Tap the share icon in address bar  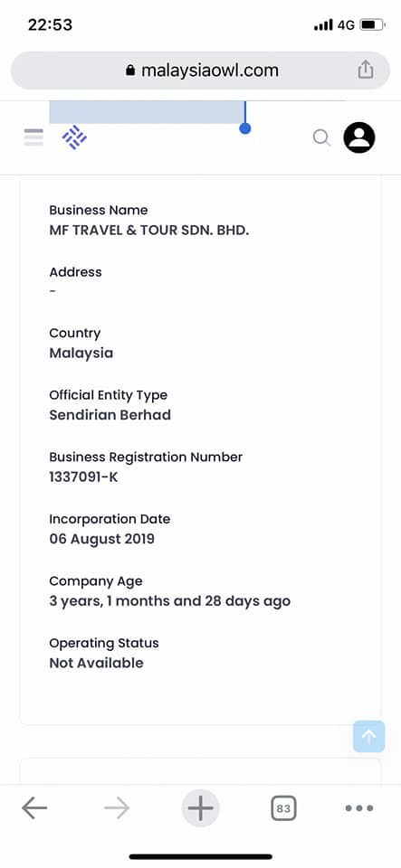365,70
